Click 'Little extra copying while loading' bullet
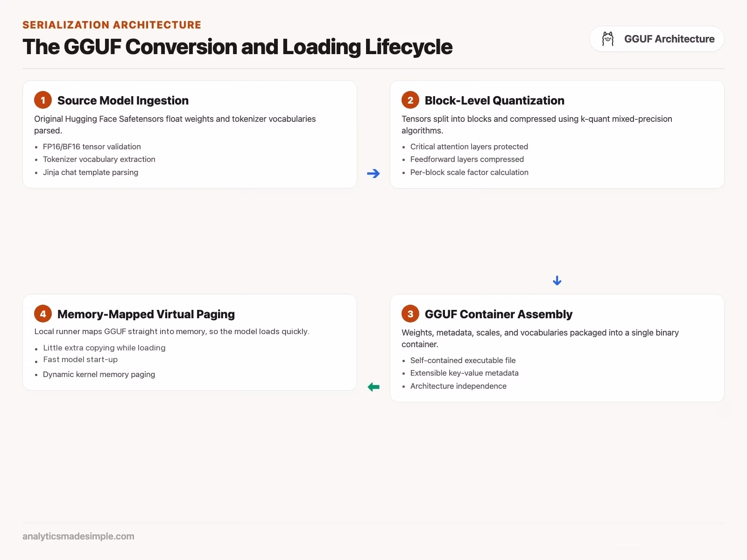The image size is (747, 560). (x=104, y=348)
